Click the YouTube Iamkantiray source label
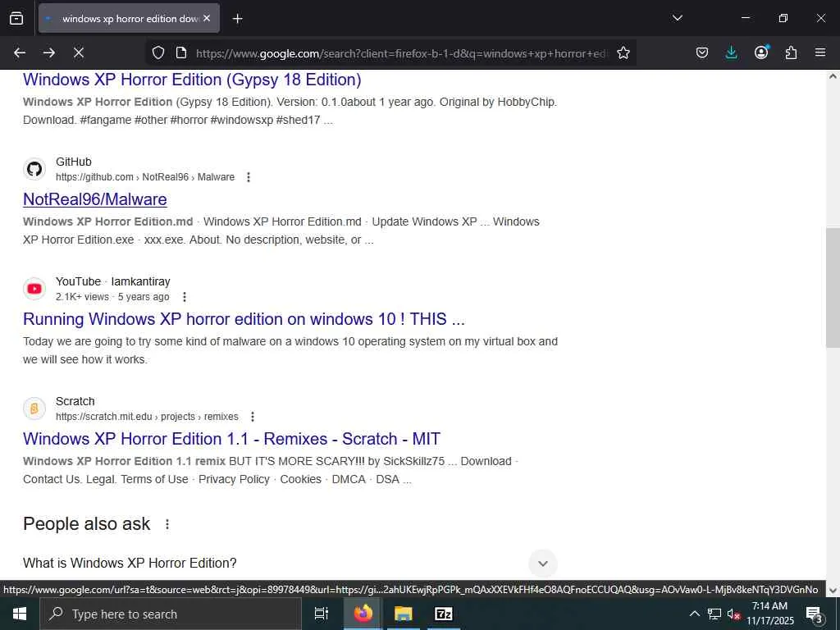This screenshot has height=630, width=840. 113,282
